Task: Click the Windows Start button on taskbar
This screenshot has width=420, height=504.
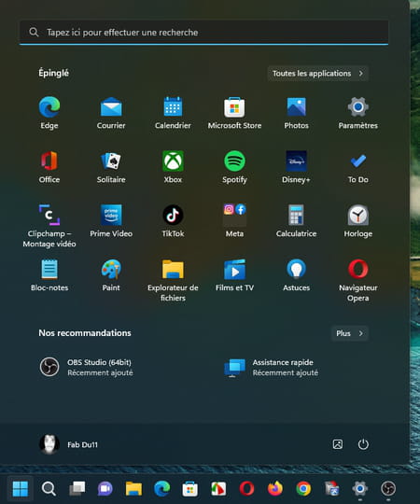Action: [21, 489]
